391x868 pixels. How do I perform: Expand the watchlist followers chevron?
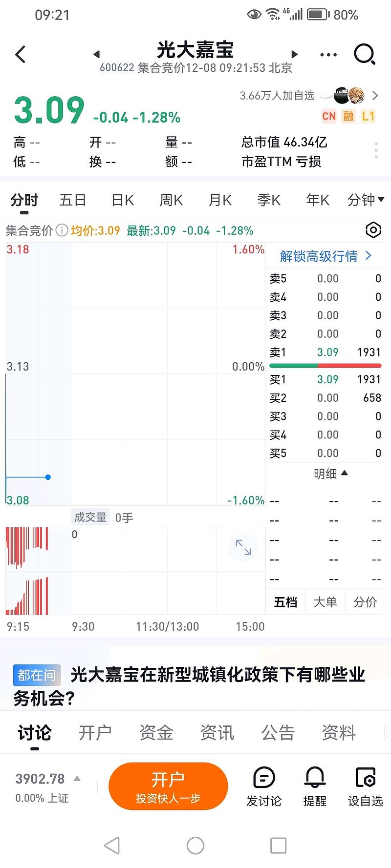(x=375, y=96)
